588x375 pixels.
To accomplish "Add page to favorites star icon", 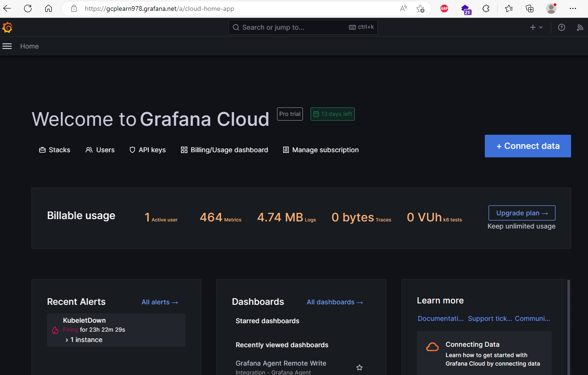I will [421, 8].
